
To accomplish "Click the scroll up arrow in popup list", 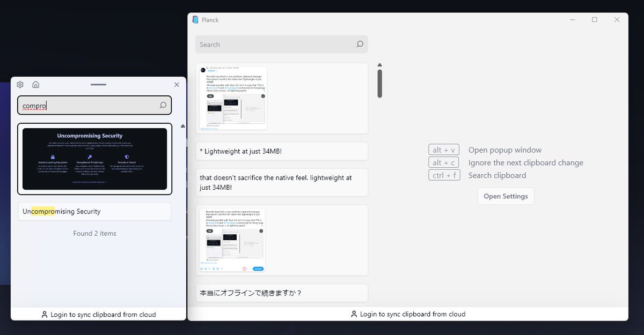I will click(182, 126).
